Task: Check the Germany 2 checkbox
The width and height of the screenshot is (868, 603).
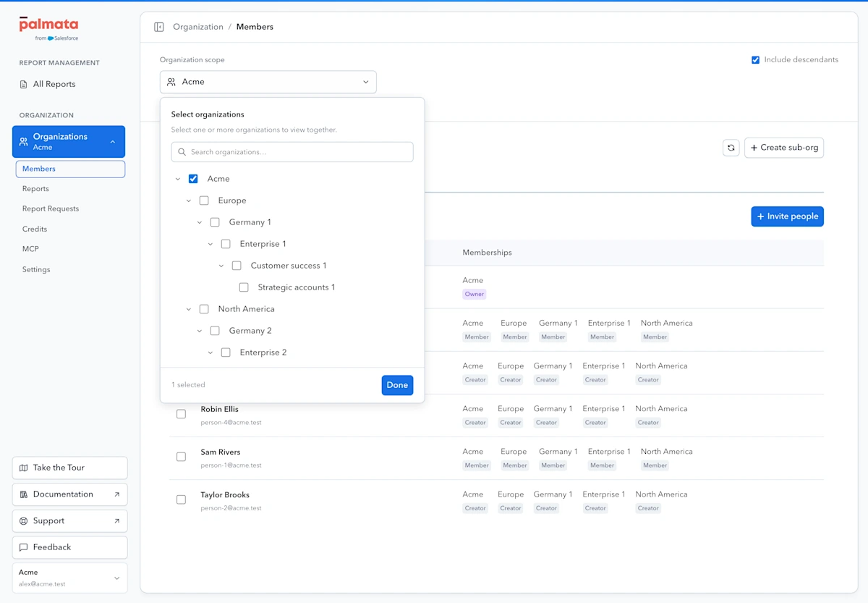Action: [x=215, y=331]
